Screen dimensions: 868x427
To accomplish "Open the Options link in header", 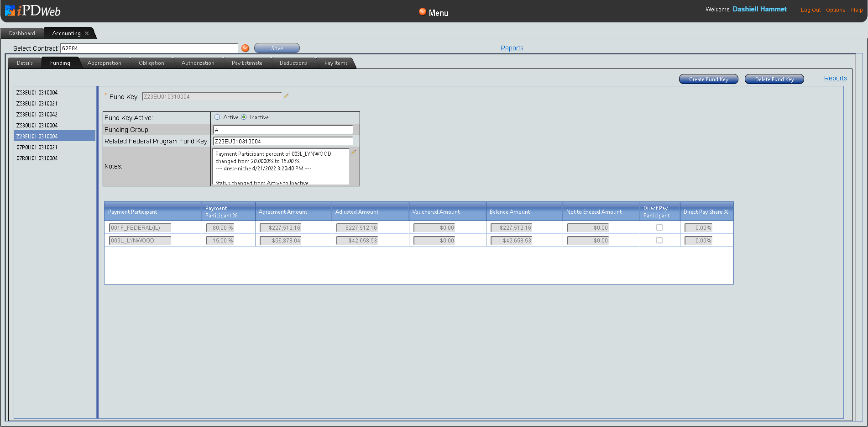I will [836, 10].
